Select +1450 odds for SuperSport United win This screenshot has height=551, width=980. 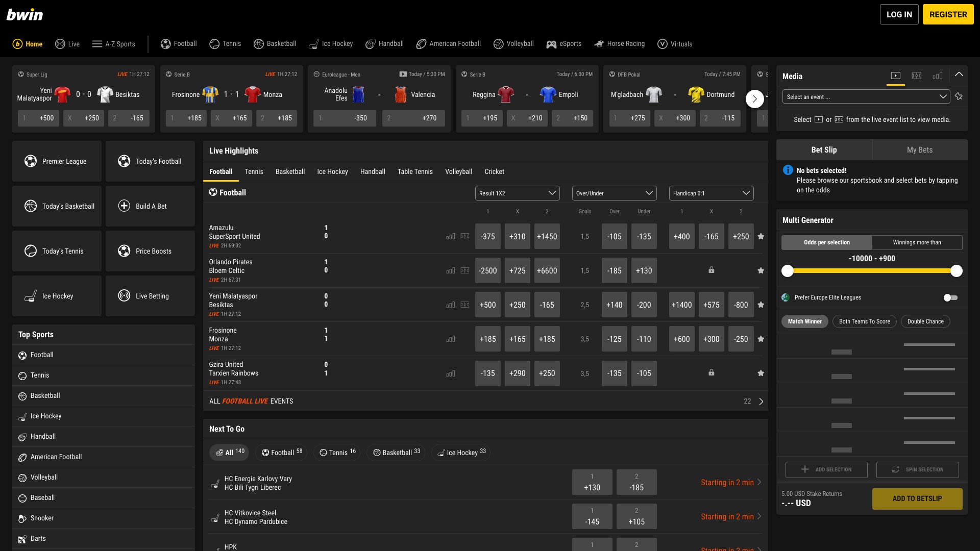tap(547, 236)
